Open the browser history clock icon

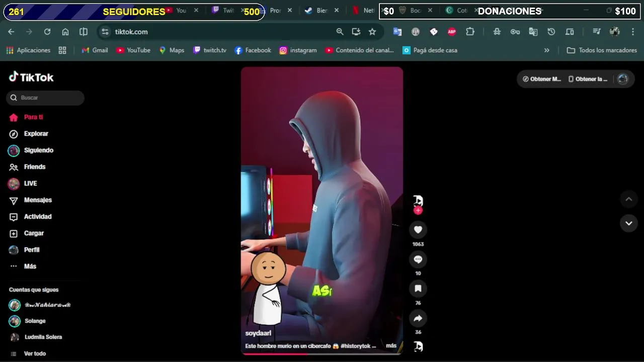tap(551, 32)
